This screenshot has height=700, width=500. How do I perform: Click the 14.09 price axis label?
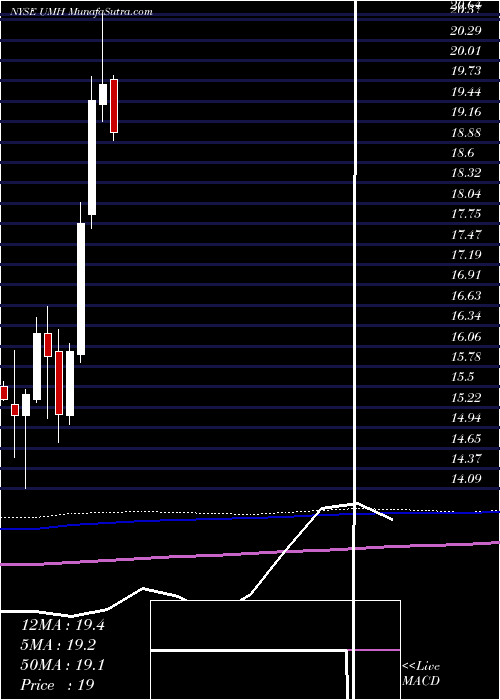[x=466, y=479]
